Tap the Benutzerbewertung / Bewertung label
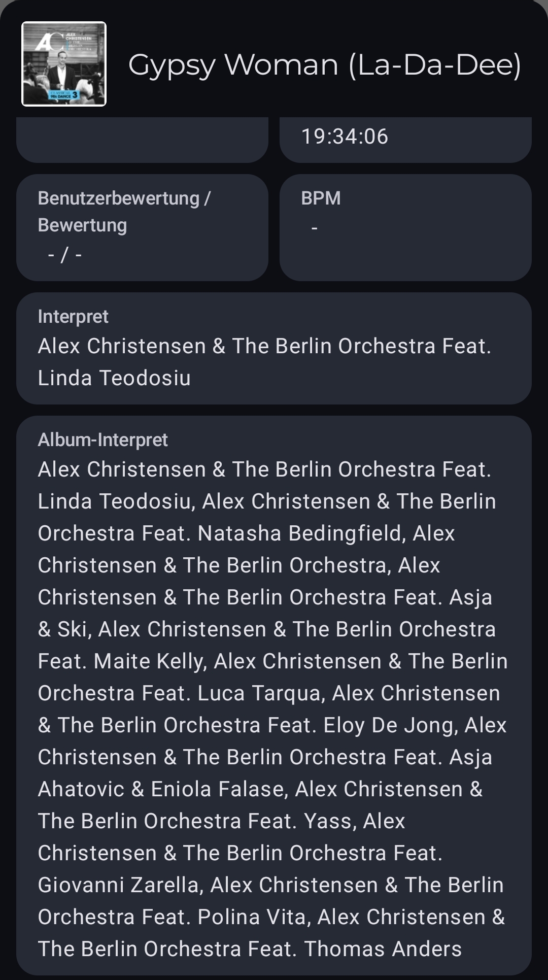Screen dimensions: 548x980 124,211
